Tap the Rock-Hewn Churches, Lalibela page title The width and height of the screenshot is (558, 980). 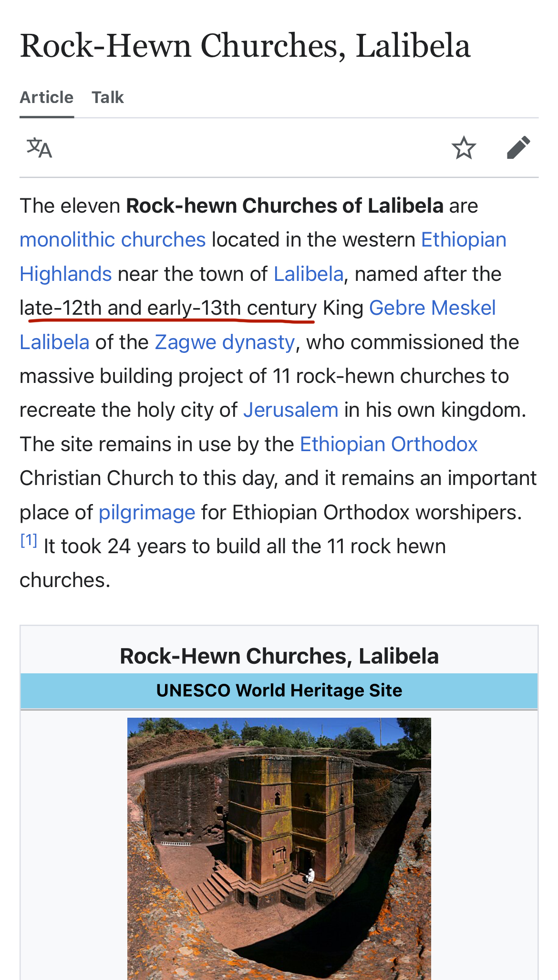[245, 46]
